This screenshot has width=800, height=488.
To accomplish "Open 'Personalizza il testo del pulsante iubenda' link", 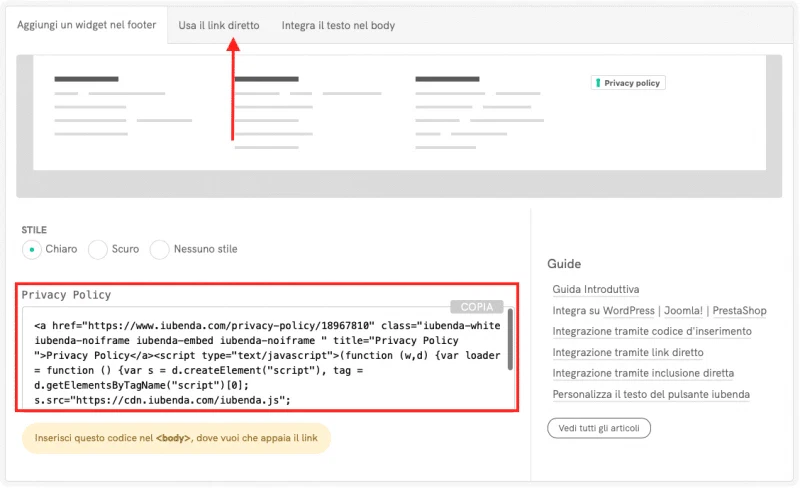I will tap(651, 394).
